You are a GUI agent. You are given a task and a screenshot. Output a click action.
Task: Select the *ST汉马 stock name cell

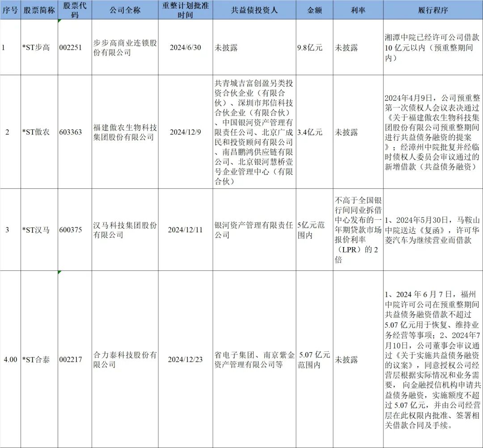click(x=39, y=230)
